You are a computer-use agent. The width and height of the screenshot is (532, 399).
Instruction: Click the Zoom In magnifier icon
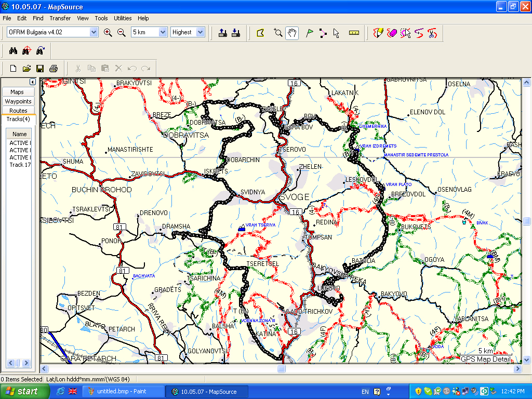(x=108, y=32)
